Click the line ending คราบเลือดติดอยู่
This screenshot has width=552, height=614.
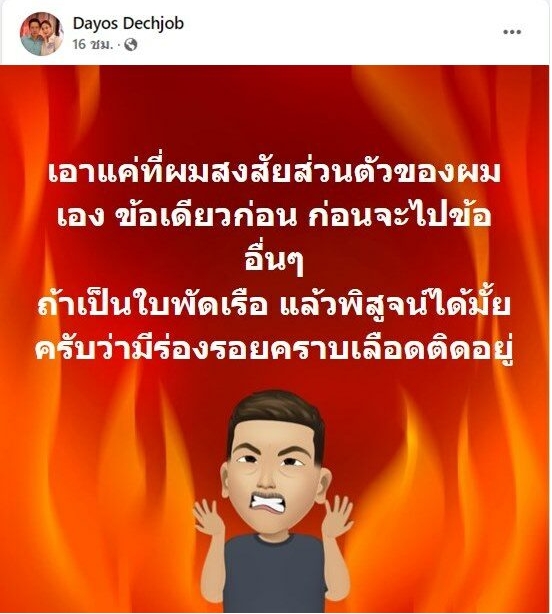(x=274, y=349)
